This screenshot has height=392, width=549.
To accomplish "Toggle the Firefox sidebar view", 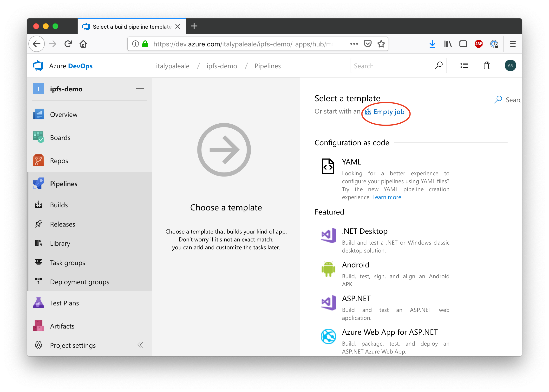I will click(463, 44).
